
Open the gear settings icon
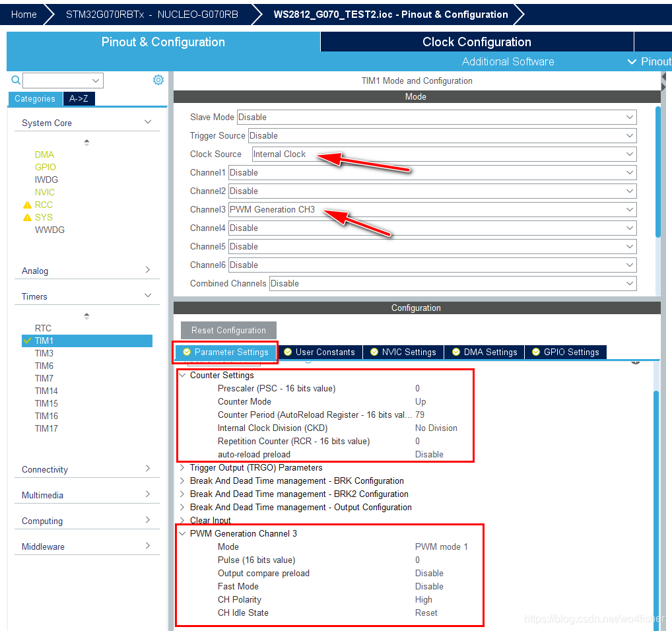[x=158, y=80]
